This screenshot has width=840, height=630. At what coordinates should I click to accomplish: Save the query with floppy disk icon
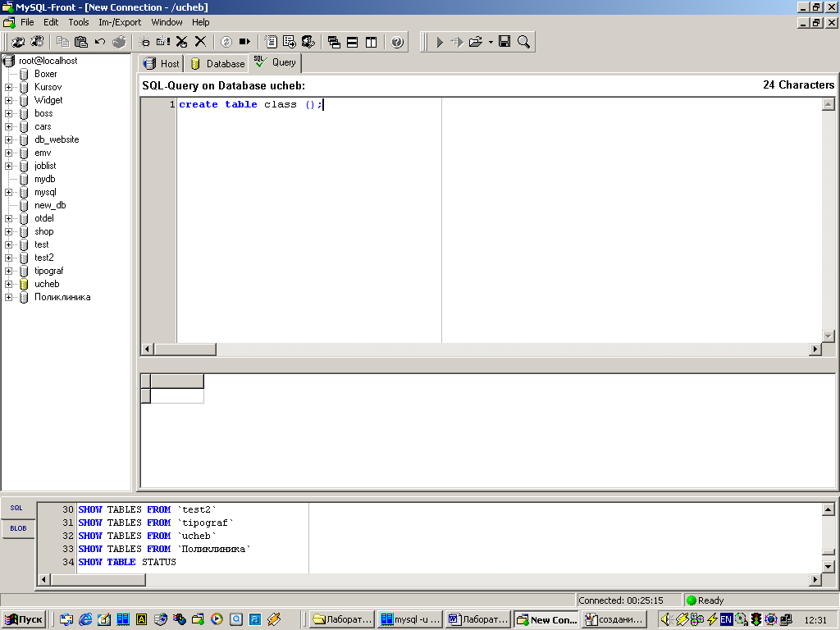point(504,42)
